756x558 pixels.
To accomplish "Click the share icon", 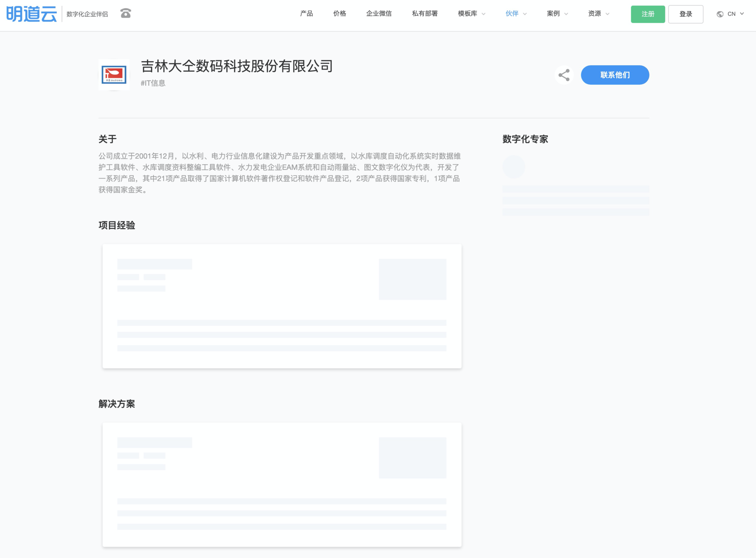I will 563,75.
